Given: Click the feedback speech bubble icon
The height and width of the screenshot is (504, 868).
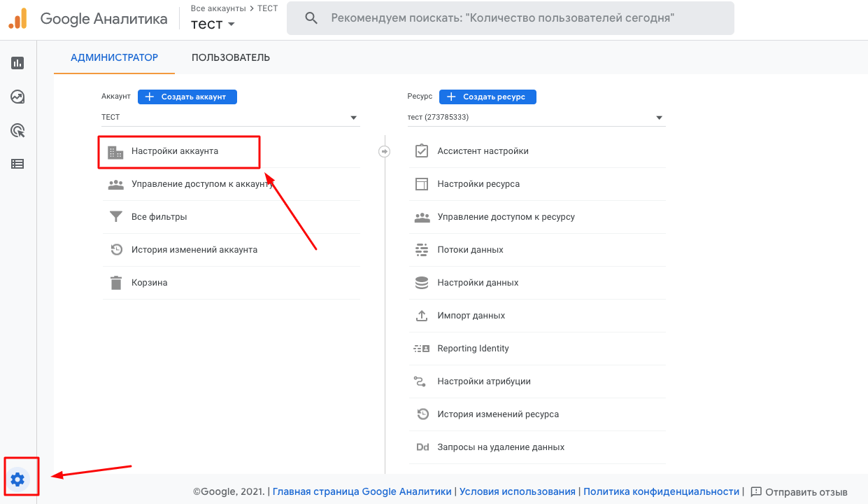Looking at the screenshot, I should (755, 492).
